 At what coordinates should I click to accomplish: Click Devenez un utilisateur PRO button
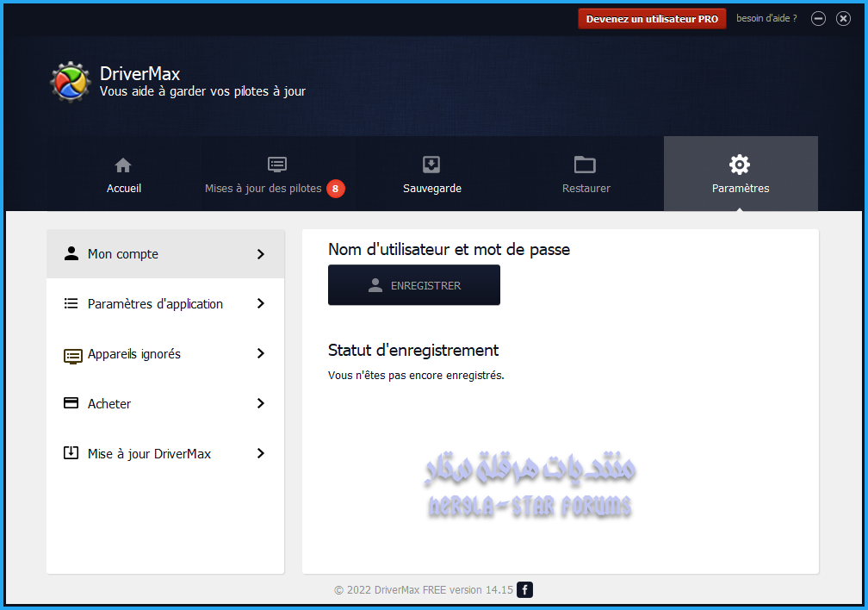pos(652,19)
